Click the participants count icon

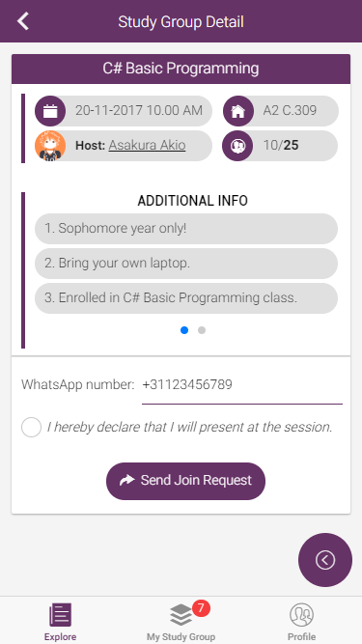coord(238,146)
